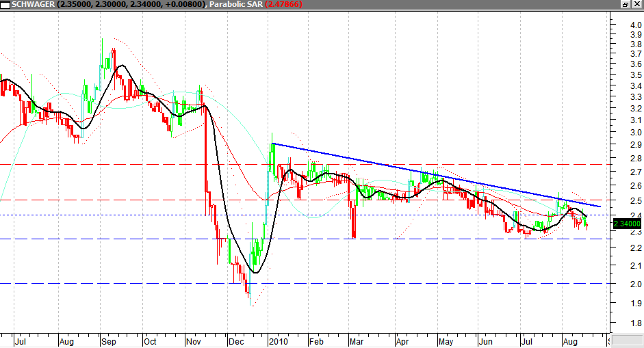Click the Apr label on the date axis

point(402,341)
